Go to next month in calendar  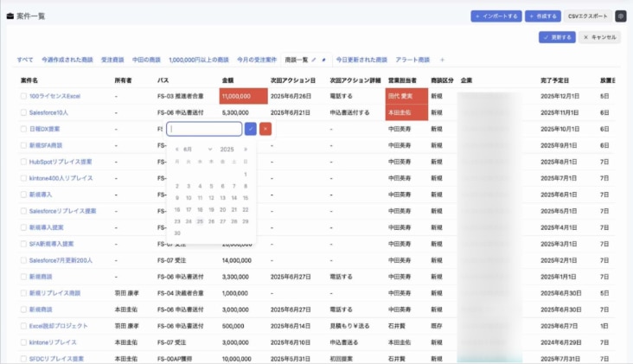click(246, 150)
